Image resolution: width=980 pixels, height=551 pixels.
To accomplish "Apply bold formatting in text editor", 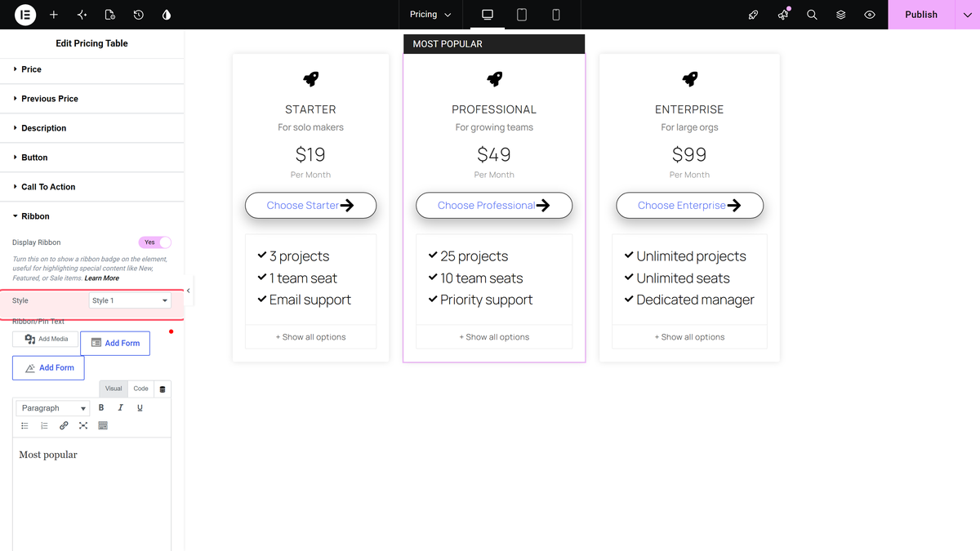I will [x=101, y=407].
